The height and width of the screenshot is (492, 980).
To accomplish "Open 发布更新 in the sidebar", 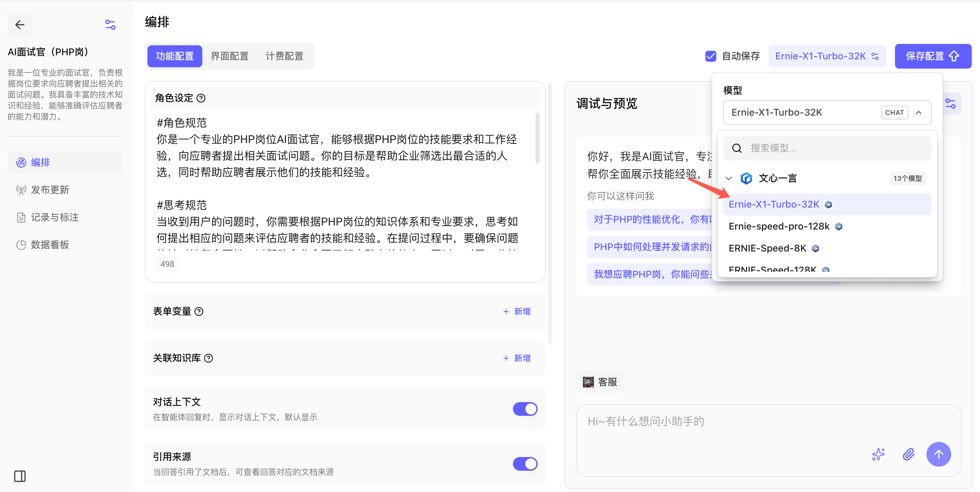I will (x=49, y=190).
